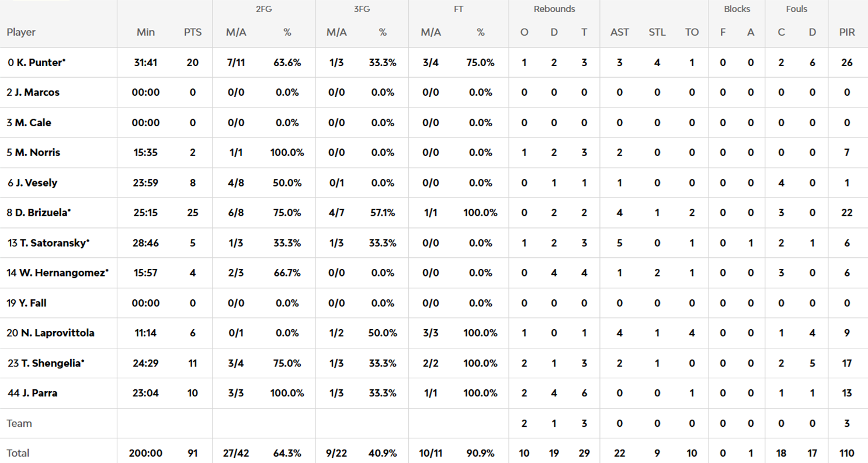This screenshot has width=868, height=463.
Task: Click the Min column header
Action: point(145,33)
